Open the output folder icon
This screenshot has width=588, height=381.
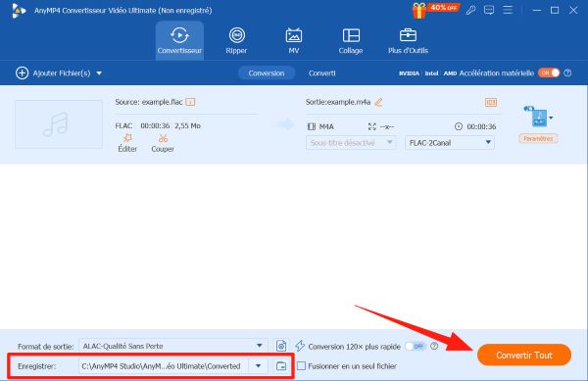click(281, 366)
